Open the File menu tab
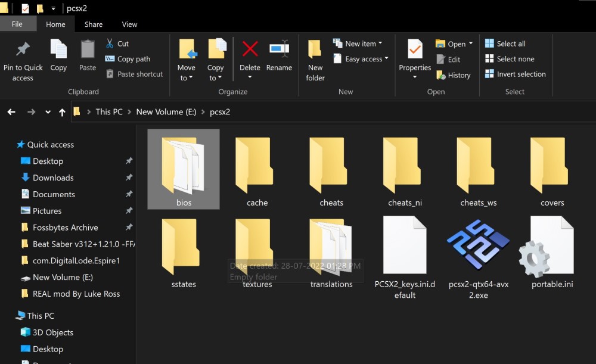The width and height of the screenshot is (596, 364). 17,24
